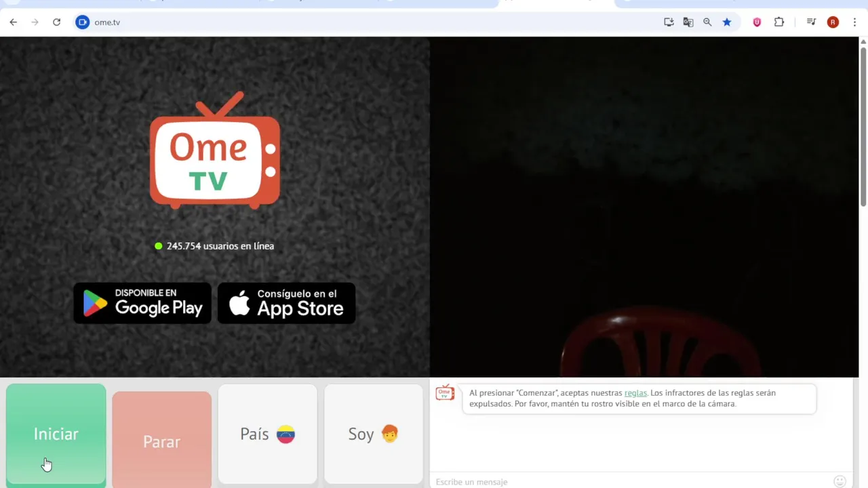This screenshot has width=868, height=488.
Task: Click the Escribe un mensaje field
Action: click(x=631, y=482)
